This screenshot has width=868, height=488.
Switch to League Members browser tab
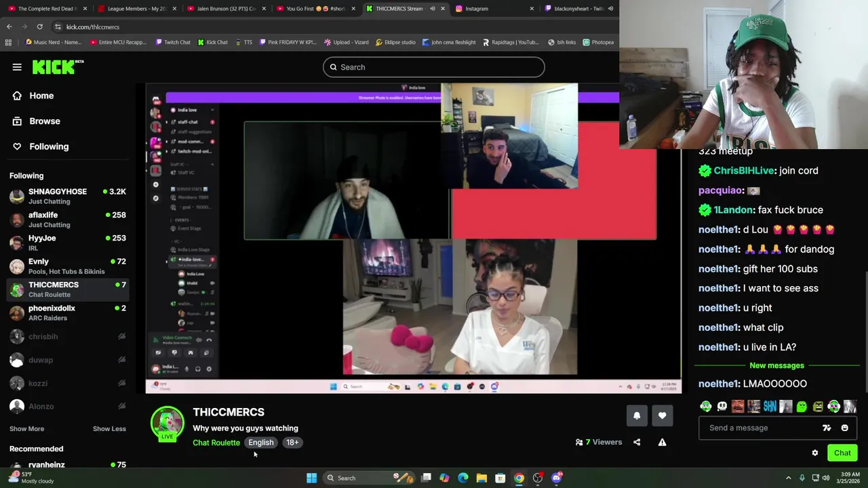pos(136,9)
